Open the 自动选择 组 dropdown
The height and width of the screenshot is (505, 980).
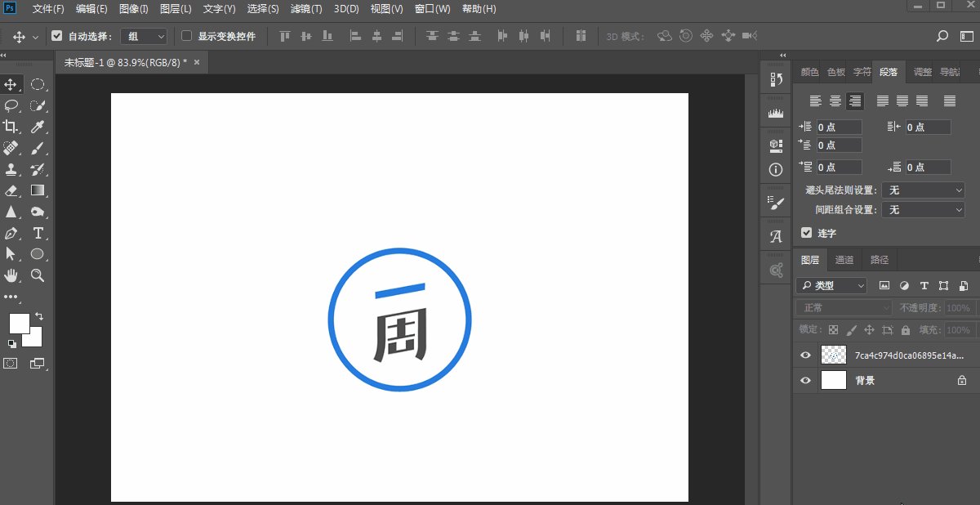144,36
